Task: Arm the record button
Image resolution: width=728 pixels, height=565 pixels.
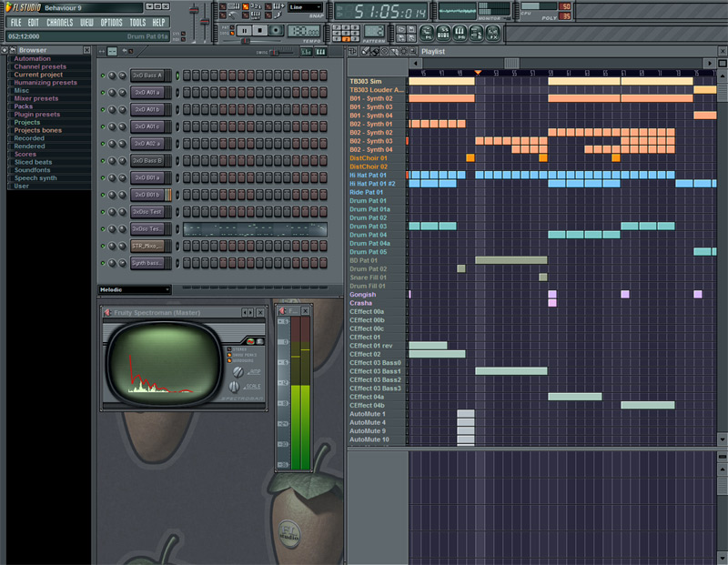Action: pos(277,31)
